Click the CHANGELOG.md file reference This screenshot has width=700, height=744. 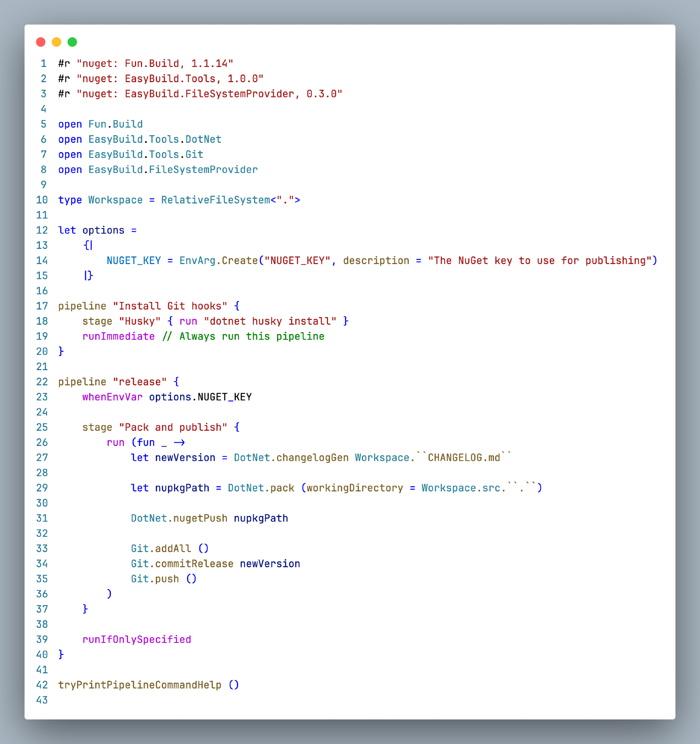pyautogui.click(x=464, y=458)
